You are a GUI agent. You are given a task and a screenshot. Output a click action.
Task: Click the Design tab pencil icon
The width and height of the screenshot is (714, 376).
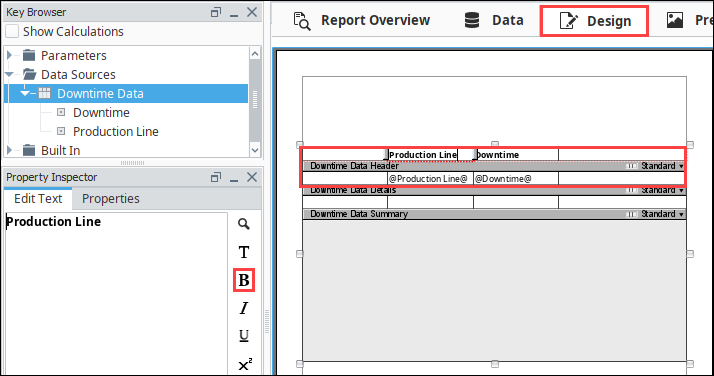pyautogui.click(x=568, y=21)
